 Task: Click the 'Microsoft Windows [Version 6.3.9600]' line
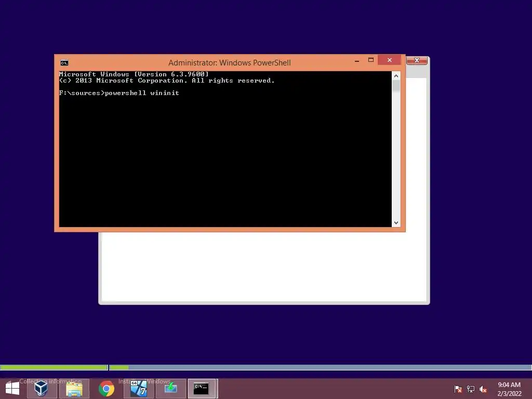tap(134, 74)
